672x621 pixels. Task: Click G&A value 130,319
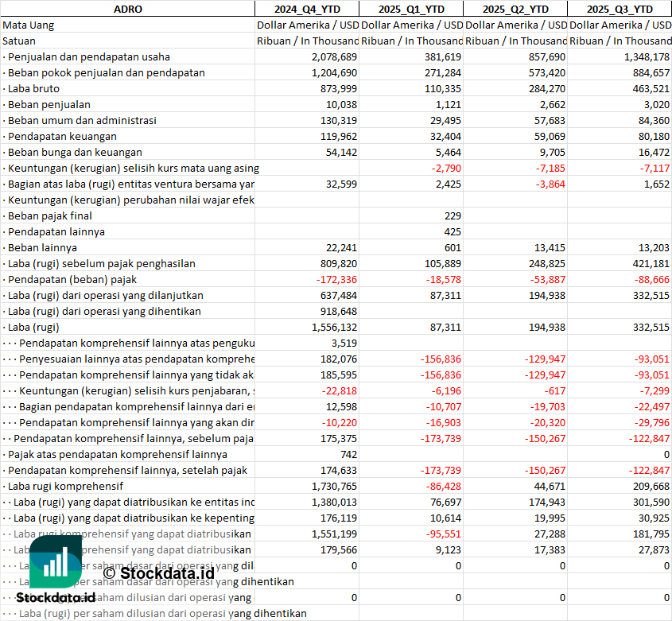(x=339, y=120)
